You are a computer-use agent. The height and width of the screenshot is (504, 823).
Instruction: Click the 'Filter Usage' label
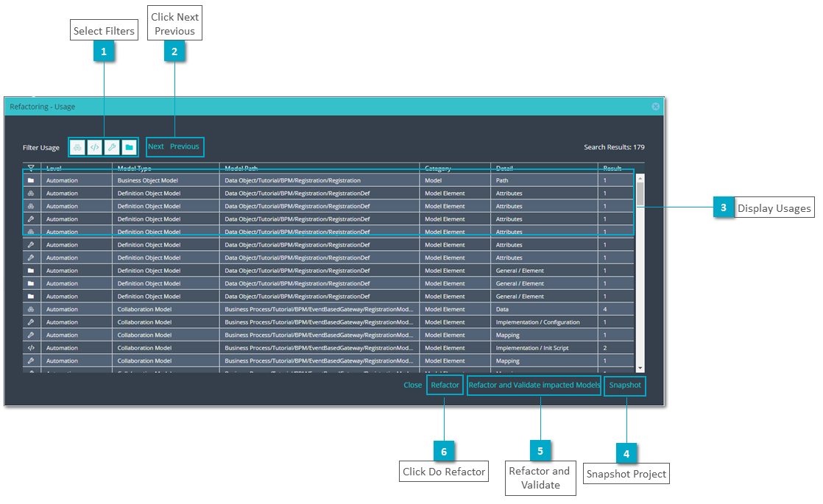tap(41, 148)
